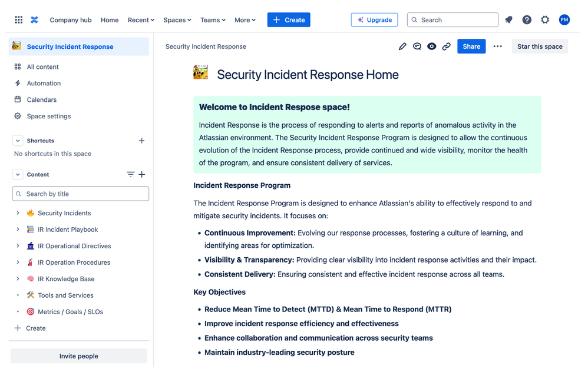Open the Spaces dropdown menu
The image size is (588, 369).
[x=177, y=20]
